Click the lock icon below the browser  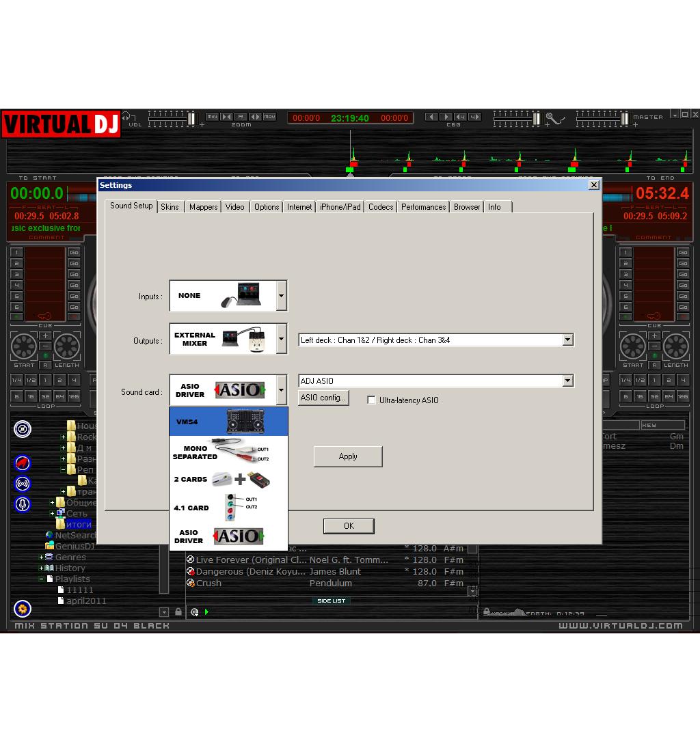[178, 611]
